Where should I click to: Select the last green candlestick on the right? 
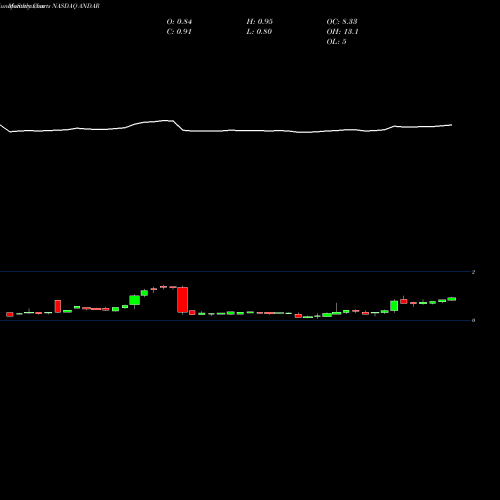pos(452,299)
